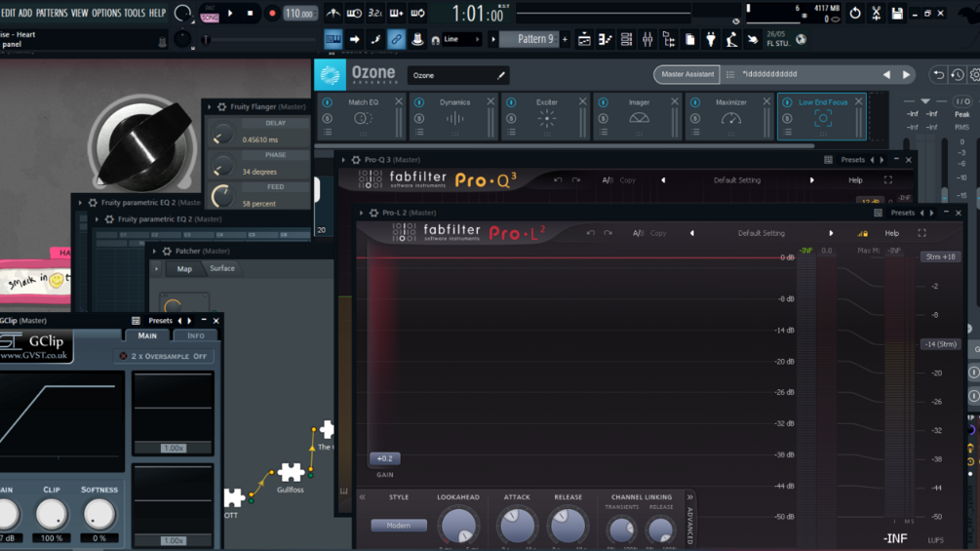Image resolution: width=980 pixels, height=551 pixels.
Task: Toggle countdown before recording icon
Action: 375,13
